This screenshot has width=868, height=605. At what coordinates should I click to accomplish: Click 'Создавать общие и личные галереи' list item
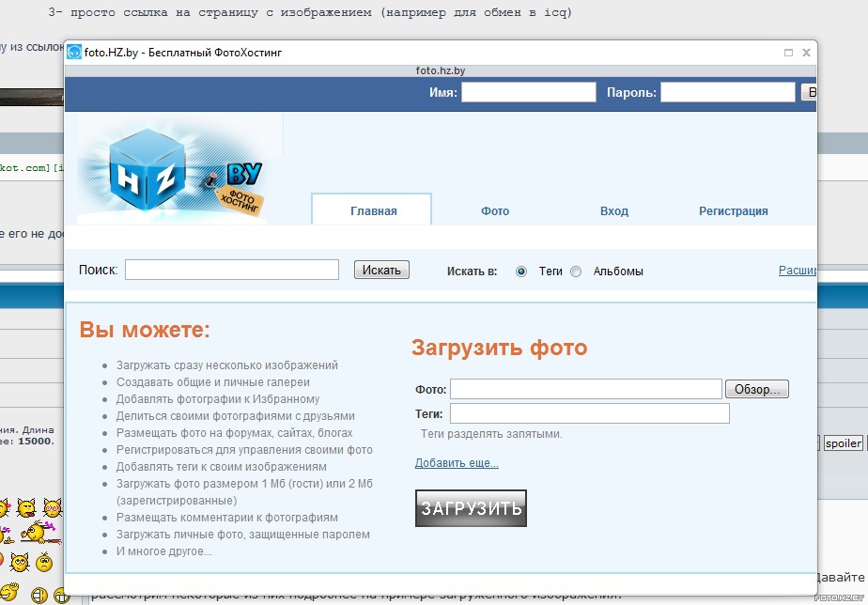[213, 382]
